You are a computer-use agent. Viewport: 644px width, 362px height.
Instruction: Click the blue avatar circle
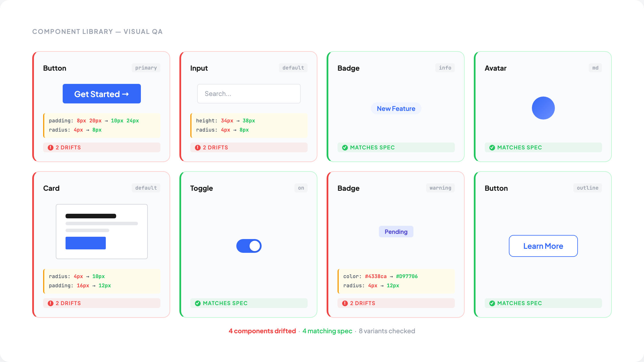(543, 108)
